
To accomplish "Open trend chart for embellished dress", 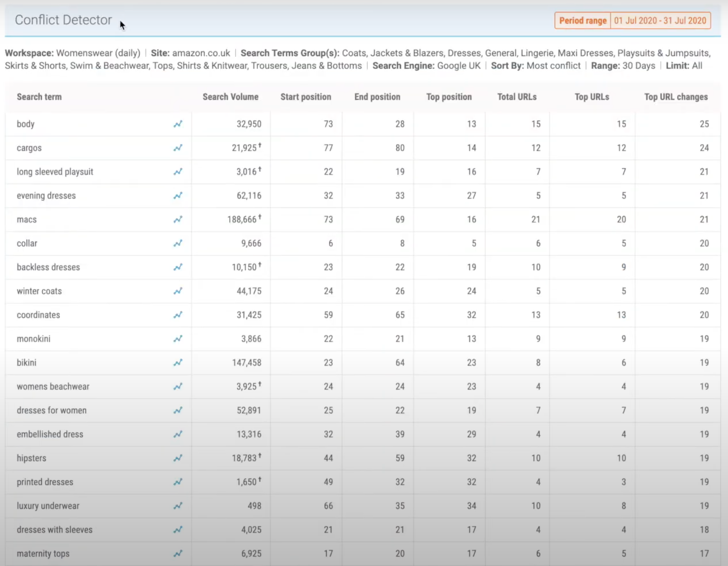I will (x=178, y=434).
